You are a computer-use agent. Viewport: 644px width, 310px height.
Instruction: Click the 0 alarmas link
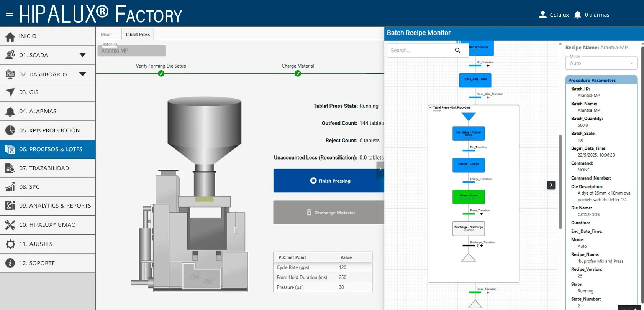coord(597,15)
